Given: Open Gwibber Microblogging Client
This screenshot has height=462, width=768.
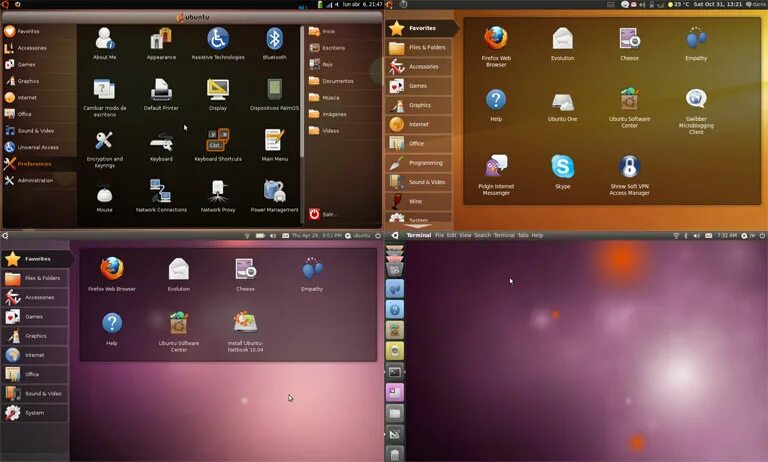Looking at the screenshot, I should [x=696, y=111].
